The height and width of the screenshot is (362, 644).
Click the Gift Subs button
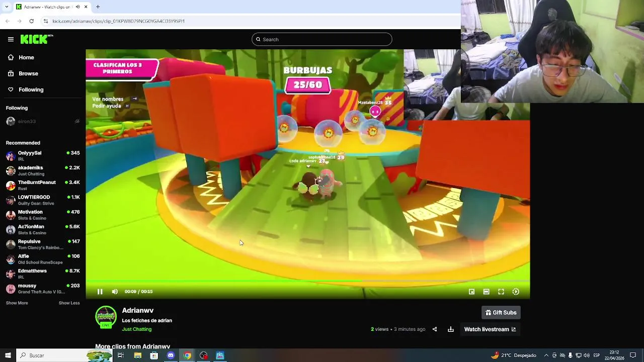click(x=501, y=313)
